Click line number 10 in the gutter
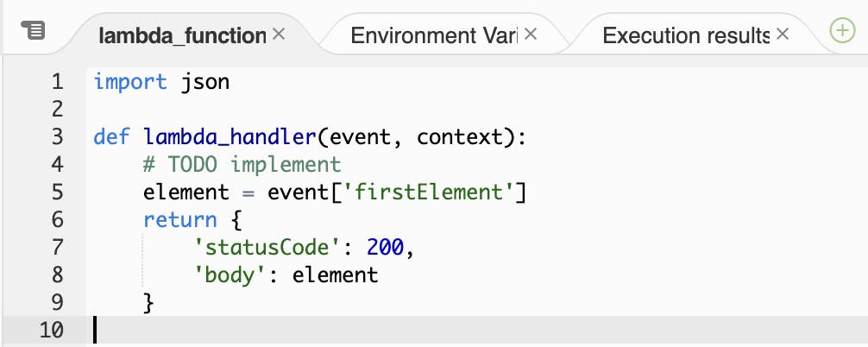868x347 pixels. pyautogui.click(x=52, y=330)
